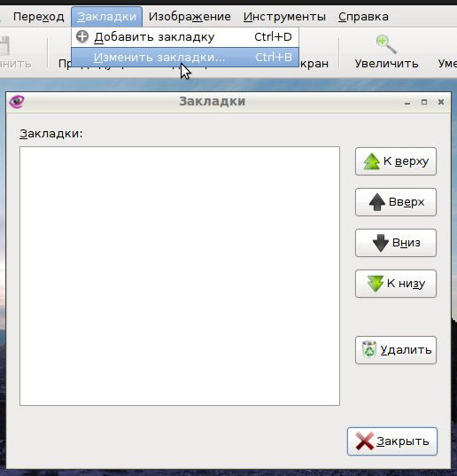
Task: Click the red X icon on Закрыть
Action: click(x=364, y=441)
